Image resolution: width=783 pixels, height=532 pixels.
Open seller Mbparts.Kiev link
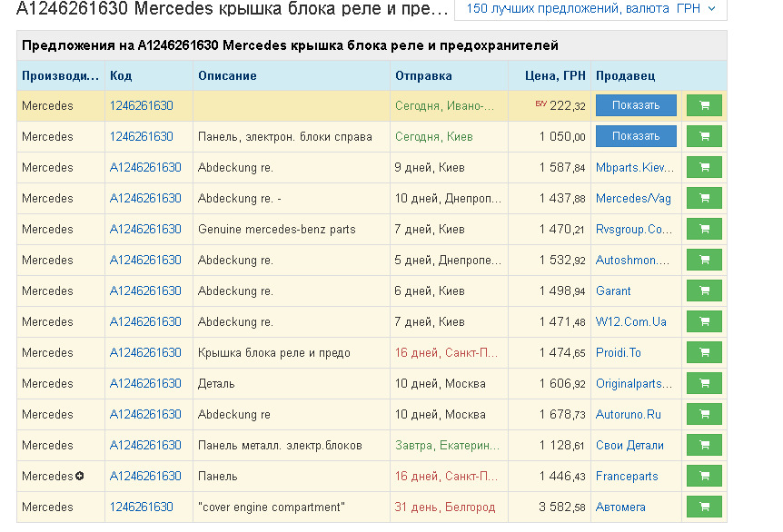coord(635,168)
